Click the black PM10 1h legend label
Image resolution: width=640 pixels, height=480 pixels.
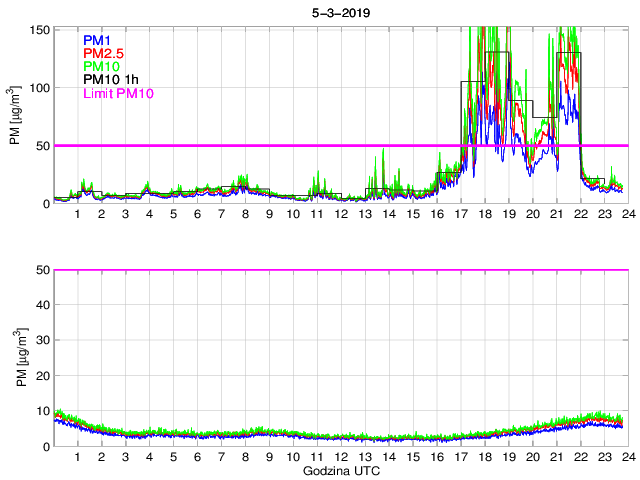coord(109,80)
